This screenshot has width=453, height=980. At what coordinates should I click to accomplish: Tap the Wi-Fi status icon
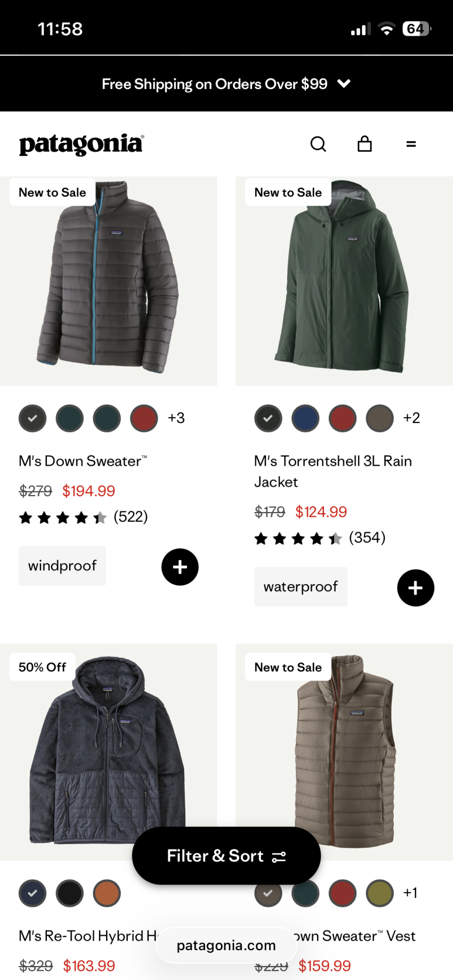tap(386, 29)
